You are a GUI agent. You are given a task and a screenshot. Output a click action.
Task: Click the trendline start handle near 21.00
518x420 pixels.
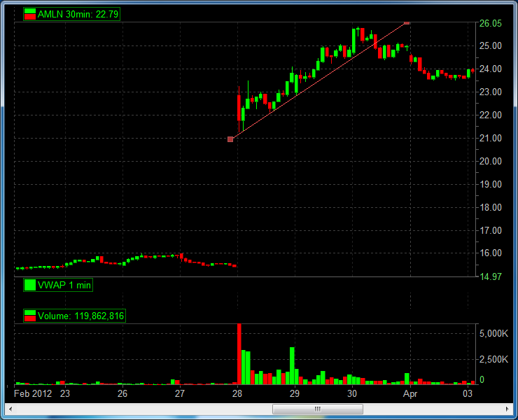(230, 139)
